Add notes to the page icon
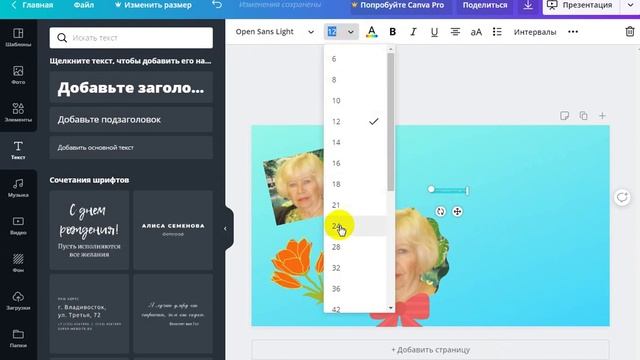Image resolution: width=640 pixels, height=360 pixels. [564, 116]
